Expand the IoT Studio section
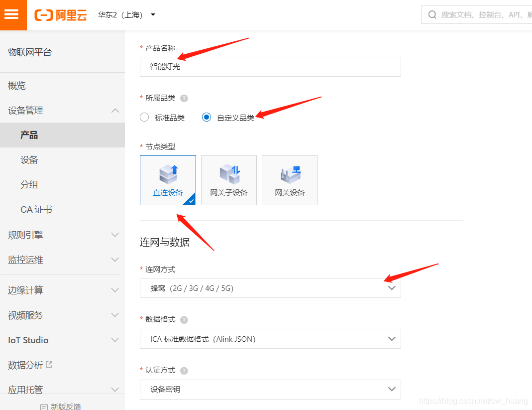This screenshot has height=410, width=532. [62, 340]
